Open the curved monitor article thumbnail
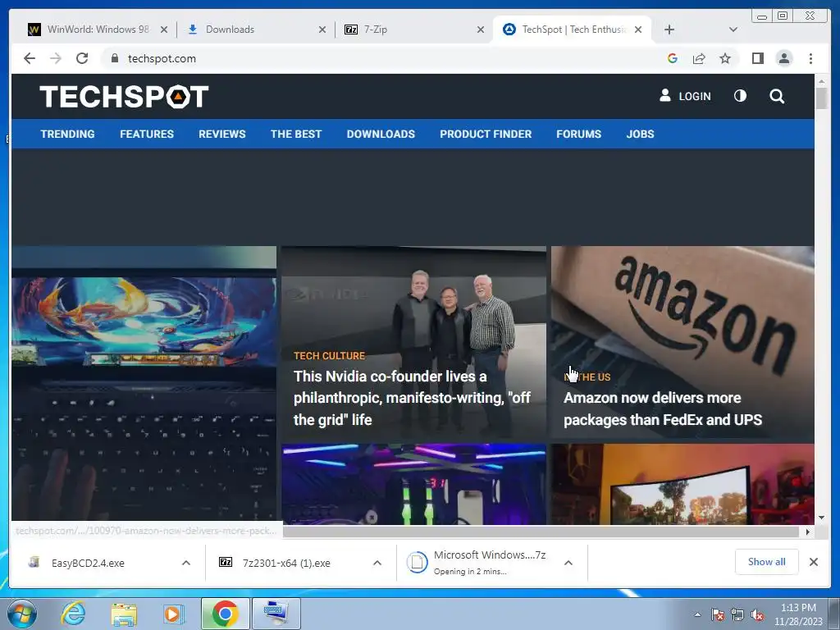840x630 pixels. click(x=682, y=484)
